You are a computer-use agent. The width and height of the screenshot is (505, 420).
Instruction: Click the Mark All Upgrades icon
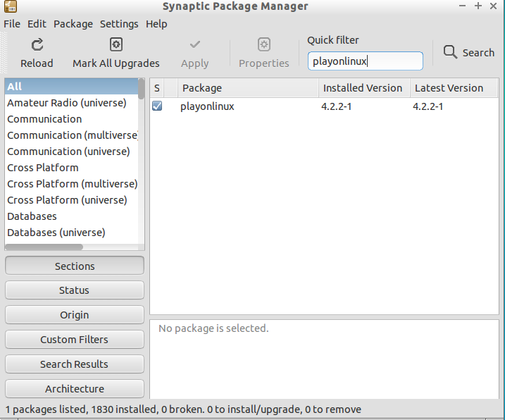(x=116, y=44)
